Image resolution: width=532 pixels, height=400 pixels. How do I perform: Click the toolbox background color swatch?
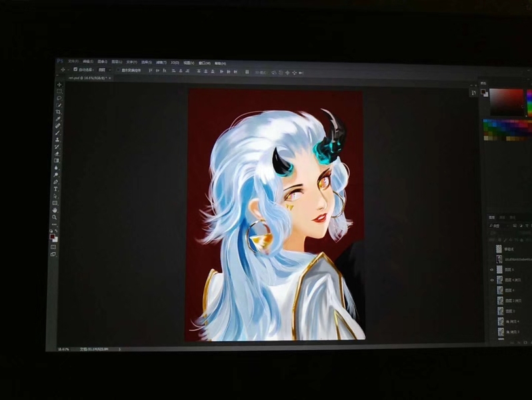tap(55, 239)
